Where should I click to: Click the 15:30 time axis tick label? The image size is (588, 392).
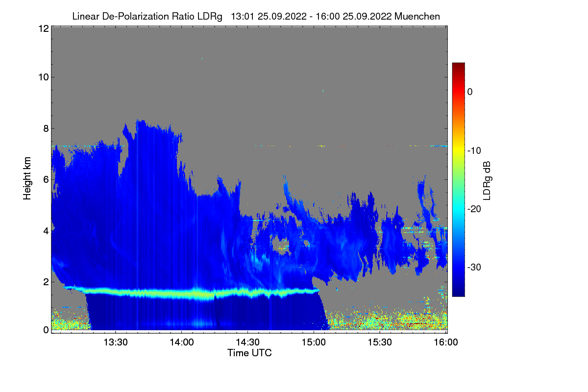click(x=380, y=343)
